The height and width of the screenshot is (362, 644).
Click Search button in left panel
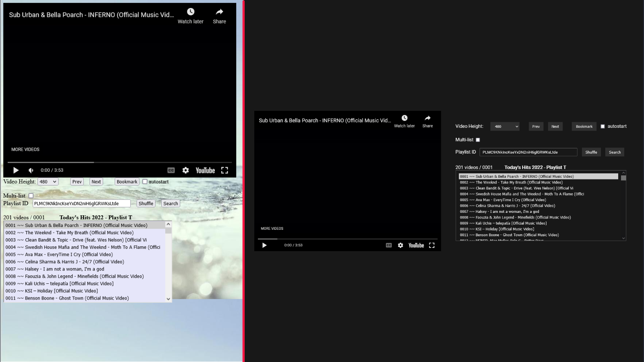point(170,204)
